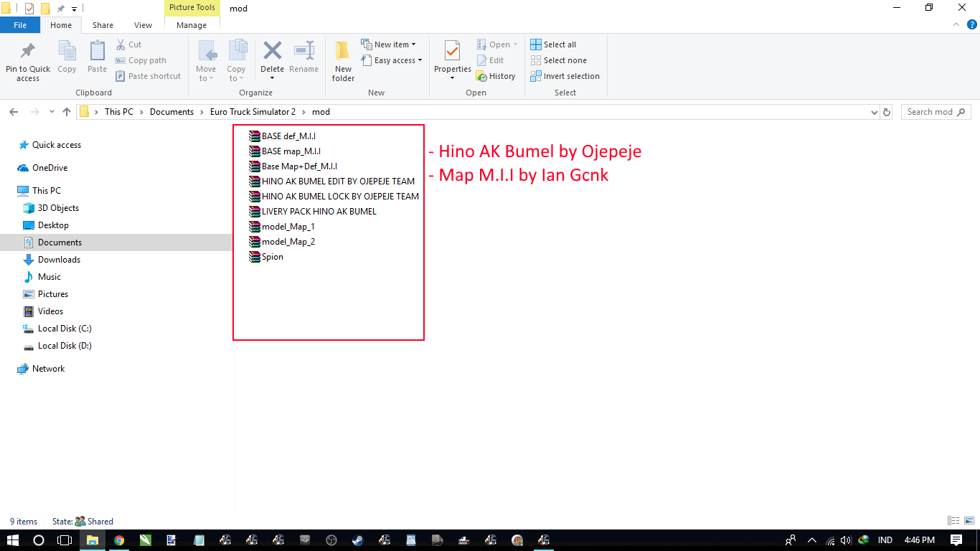Open the Windows Start menu
Viewport: 980px width, 551px height.
pyautogui.click(x=13, y=540)
